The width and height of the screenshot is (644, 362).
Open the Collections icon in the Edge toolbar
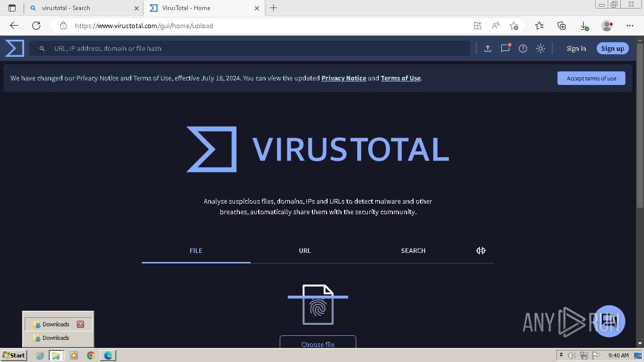pos(561,26)
